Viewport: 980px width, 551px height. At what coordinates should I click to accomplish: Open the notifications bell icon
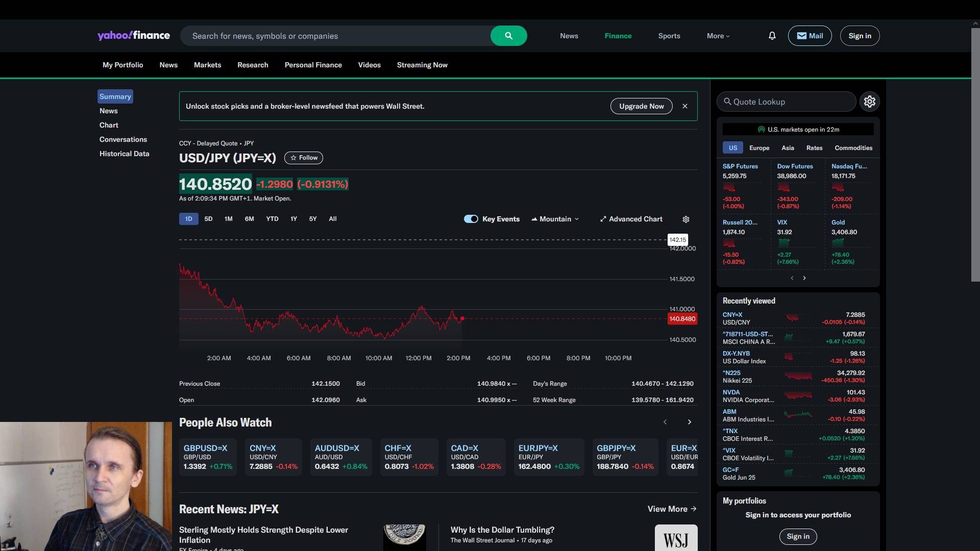(x=772, y=36)
